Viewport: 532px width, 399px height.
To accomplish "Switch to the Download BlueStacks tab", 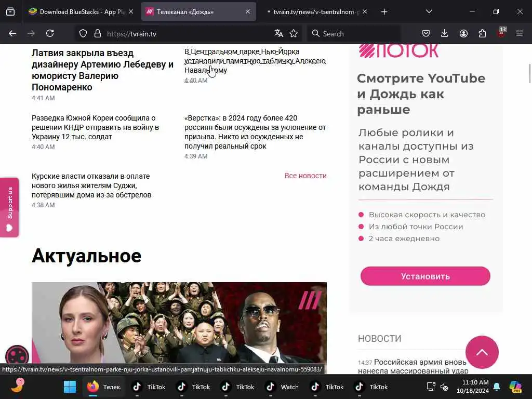I will click(81, 12).
